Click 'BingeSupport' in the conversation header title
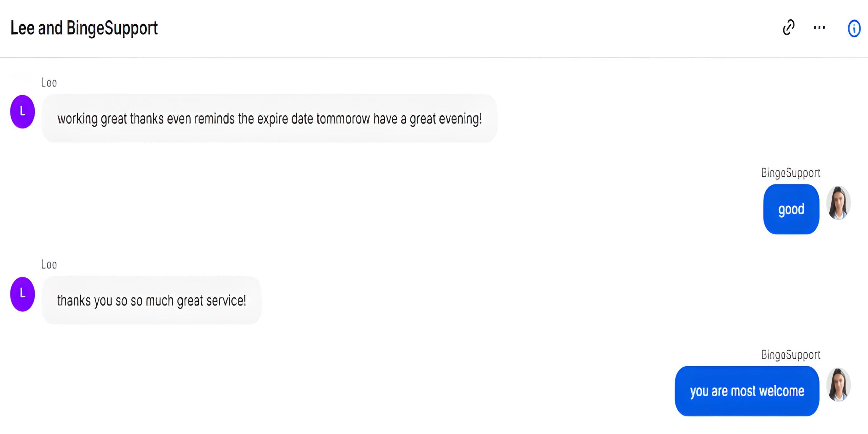The image size is (868, 434). click(x=112, y=28)
